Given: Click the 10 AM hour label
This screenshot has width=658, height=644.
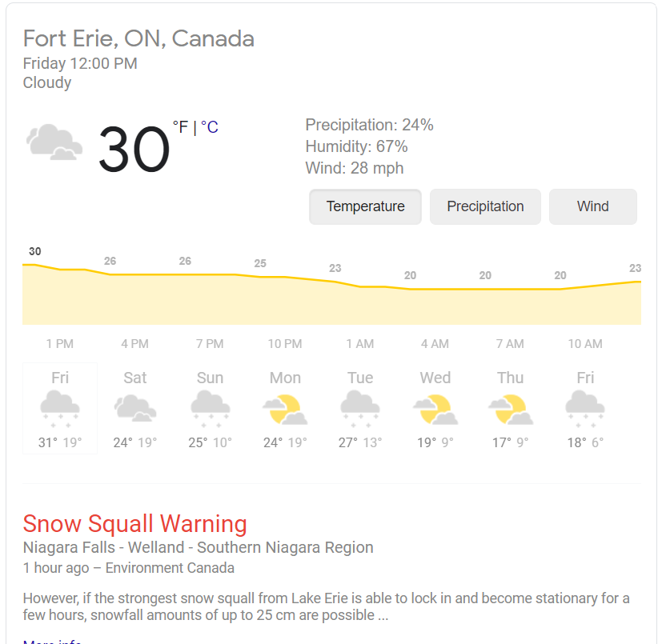Looking at the screenshot, I should coord(585,344).
